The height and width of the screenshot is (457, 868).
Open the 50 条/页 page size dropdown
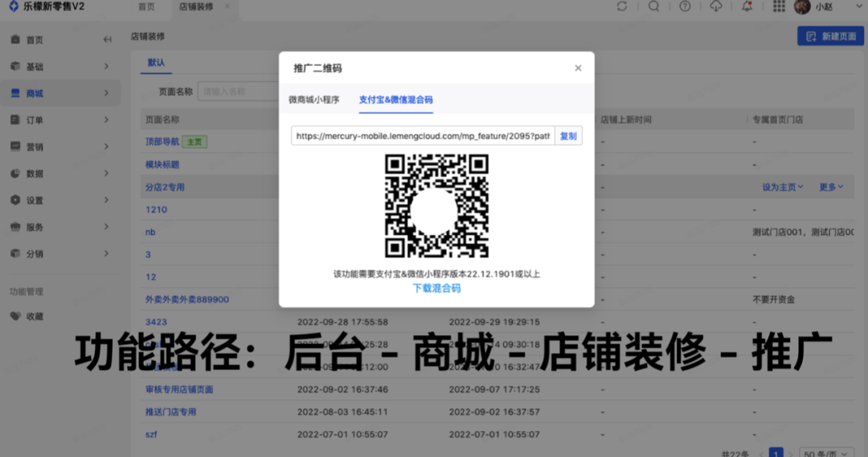pos(826,453)
